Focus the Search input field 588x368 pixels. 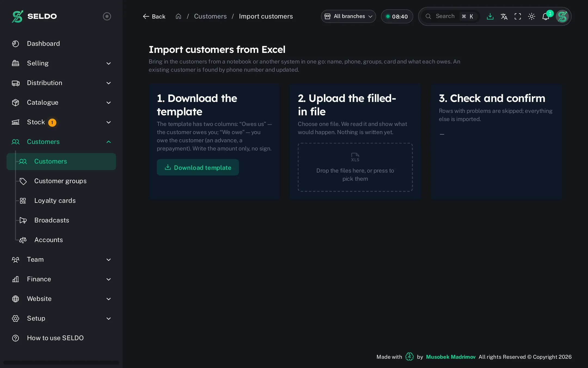point(451,16)
